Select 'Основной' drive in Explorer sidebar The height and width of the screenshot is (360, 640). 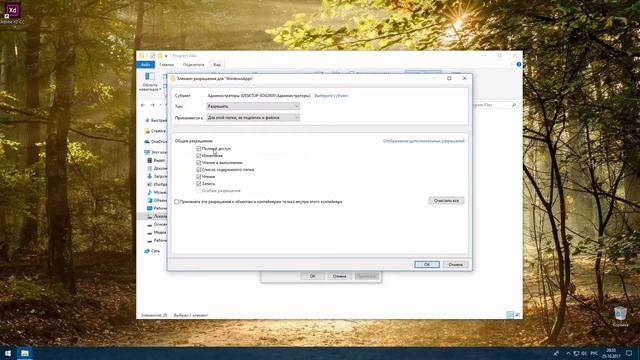coord(157,224)
